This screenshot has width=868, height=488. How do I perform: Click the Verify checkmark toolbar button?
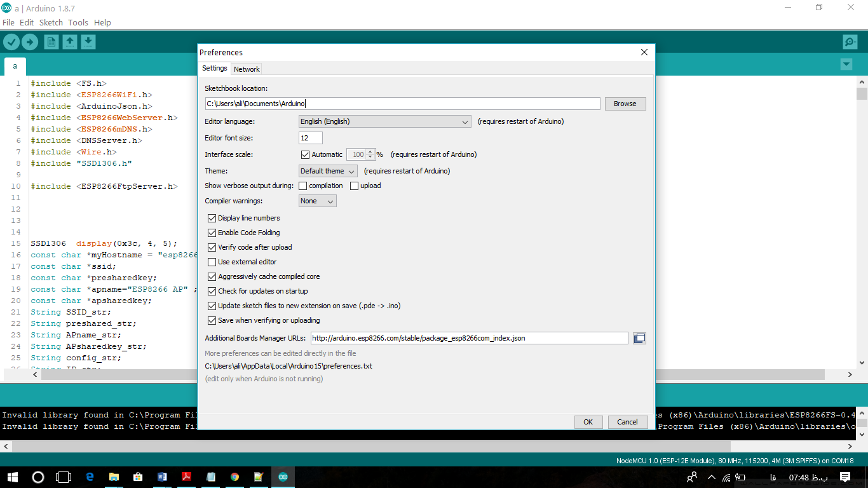click(11, 42)
